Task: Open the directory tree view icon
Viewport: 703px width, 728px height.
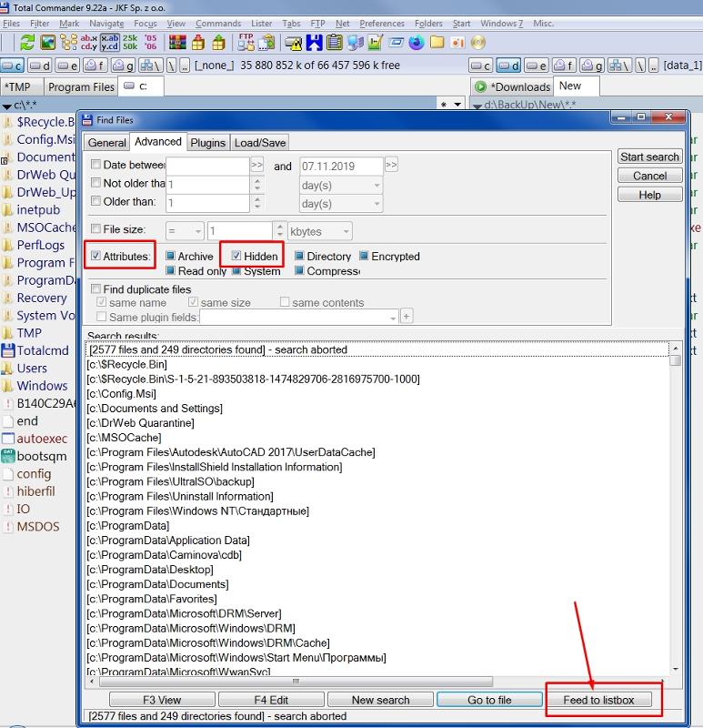Action: point(69,43)
